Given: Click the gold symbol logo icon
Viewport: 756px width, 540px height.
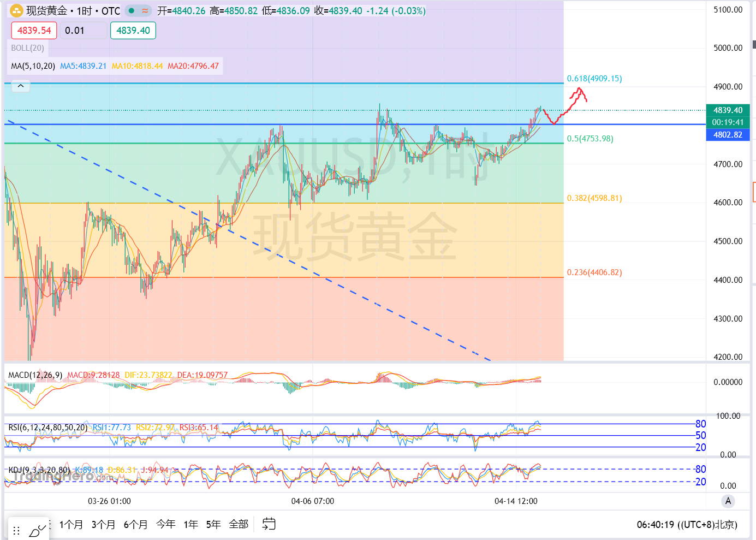Looking at the screenshot, I should (16, 11).
